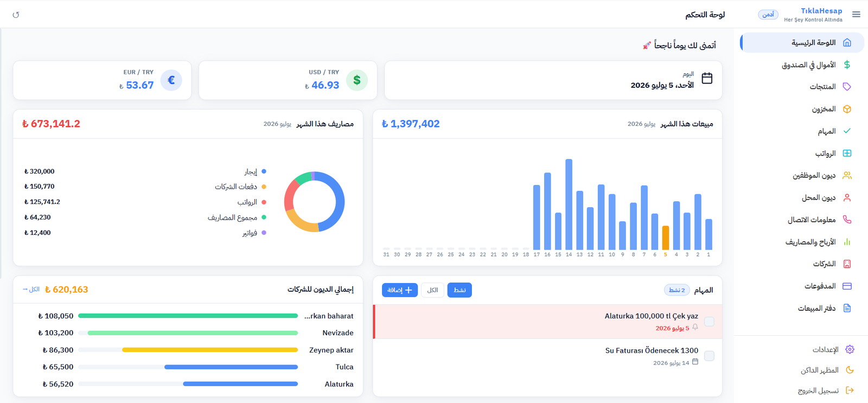Check the Su Faturası Ödenecek 1300 task
The height and width of the screenshot is (403, 868).
pos(709,356)
